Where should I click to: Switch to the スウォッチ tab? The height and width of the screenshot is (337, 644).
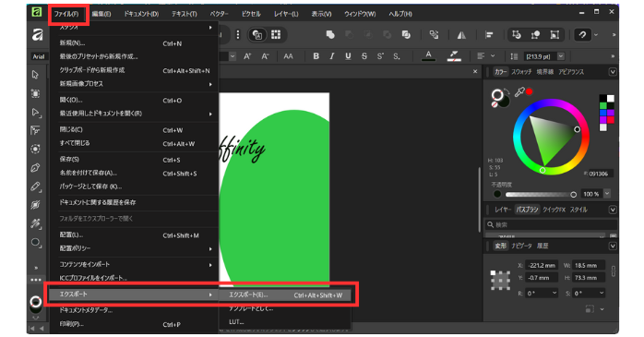[x=521, y=72]
